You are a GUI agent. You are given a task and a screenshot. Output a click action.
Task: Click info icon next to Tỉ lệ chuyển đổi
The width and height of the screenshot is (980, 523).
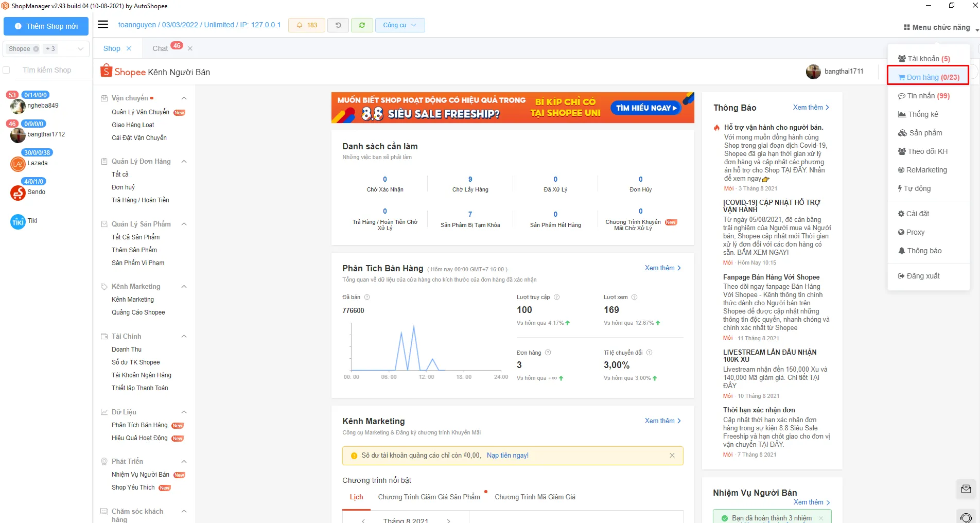(649, 353)
